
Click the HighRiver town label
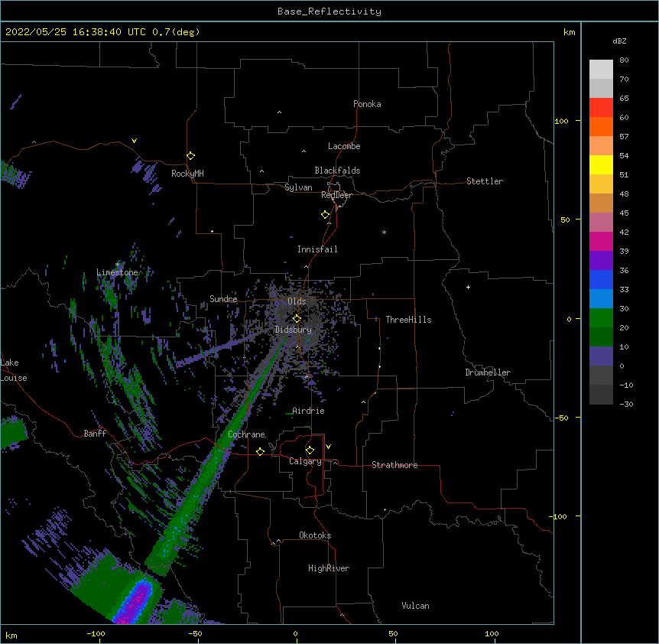(329, 568)
